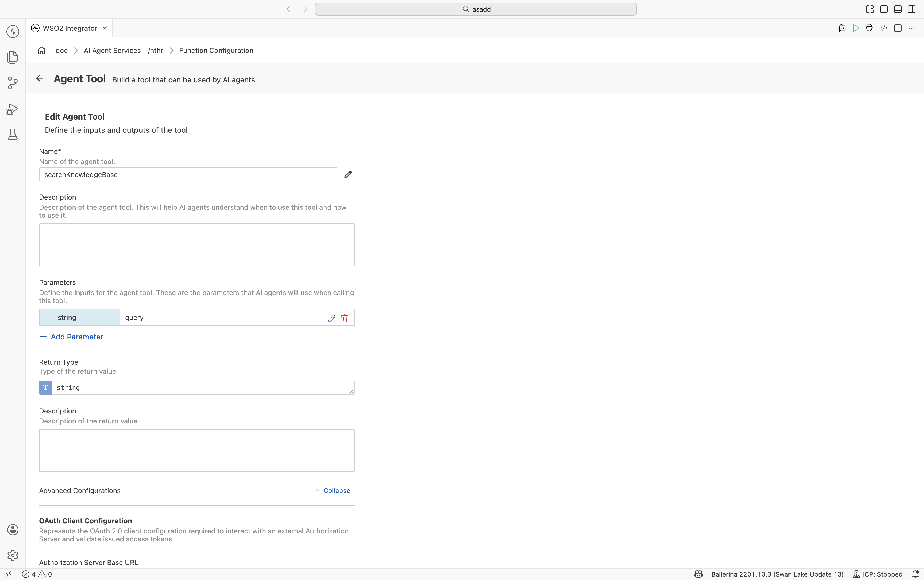
Task: Click the tool Description text area
Action: click(197, 245)
